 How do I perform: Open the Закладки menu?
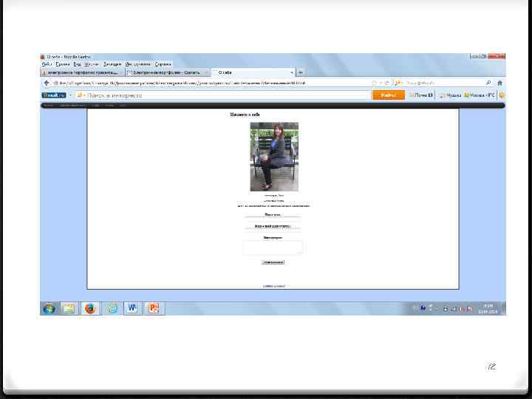[112, 64]
